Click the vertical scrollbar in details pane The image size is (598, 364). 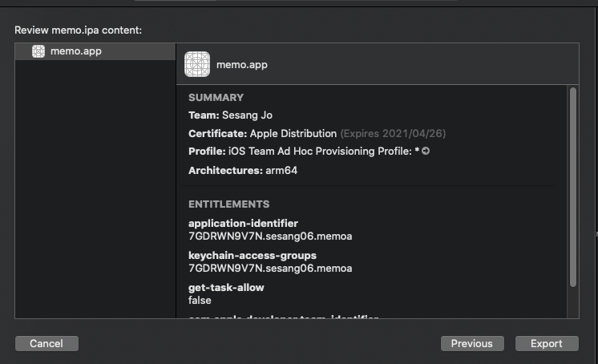(x=573, y=187)
